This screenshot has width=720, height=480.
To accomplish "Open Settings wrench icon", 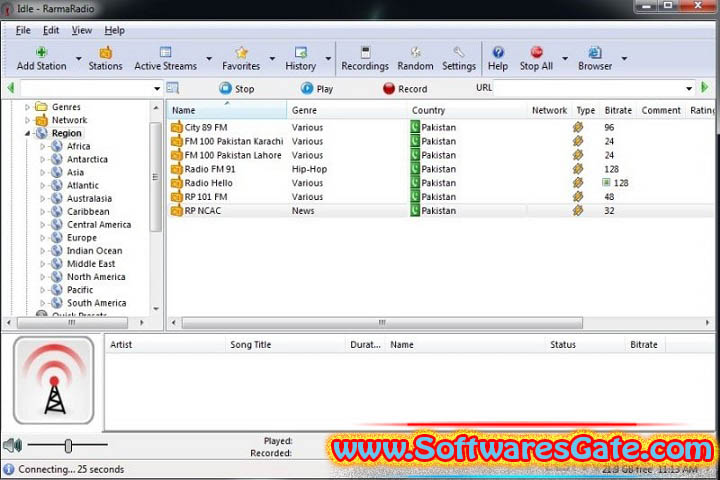I will pos(459,52).
